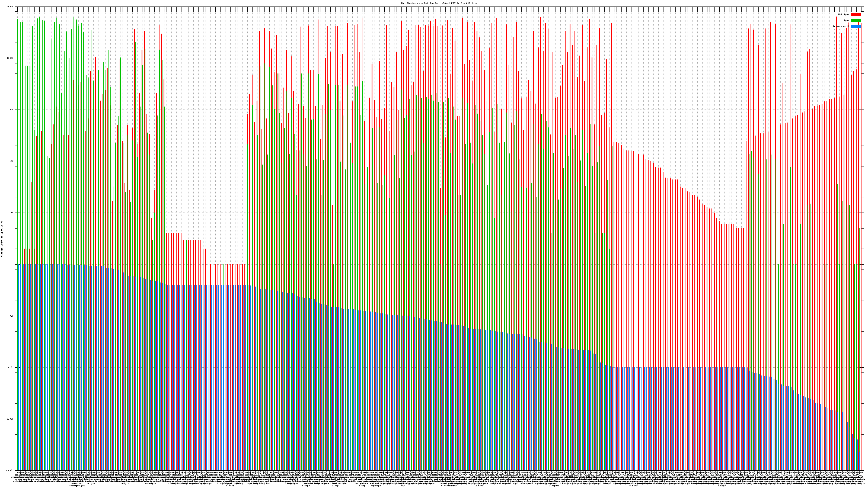
Task: Click the 0.001 y-axis tick label
Action: [10, 419]
